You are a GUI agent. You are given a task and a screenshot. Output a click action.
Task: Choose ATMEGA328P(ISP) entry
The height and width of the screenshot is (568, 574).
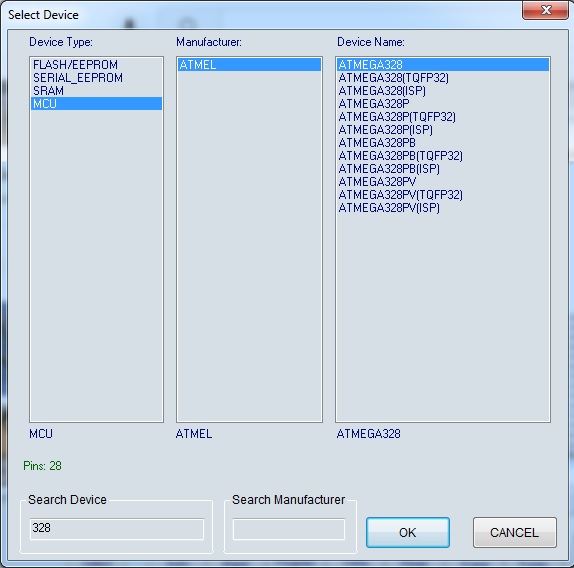pos(443,130)
